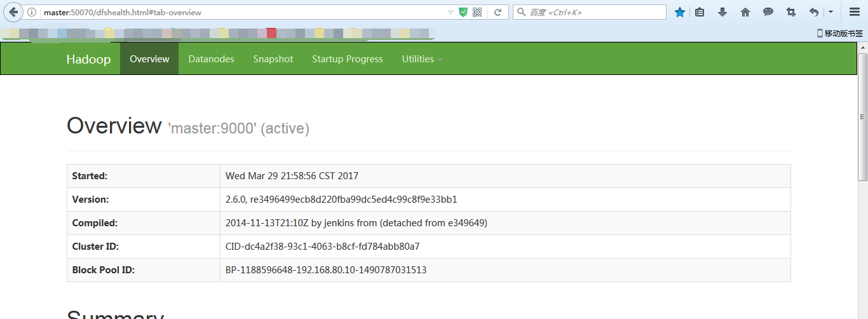Open the QR code icon in address bar
This screenshot has height=319, width=868.
(477, 12)
